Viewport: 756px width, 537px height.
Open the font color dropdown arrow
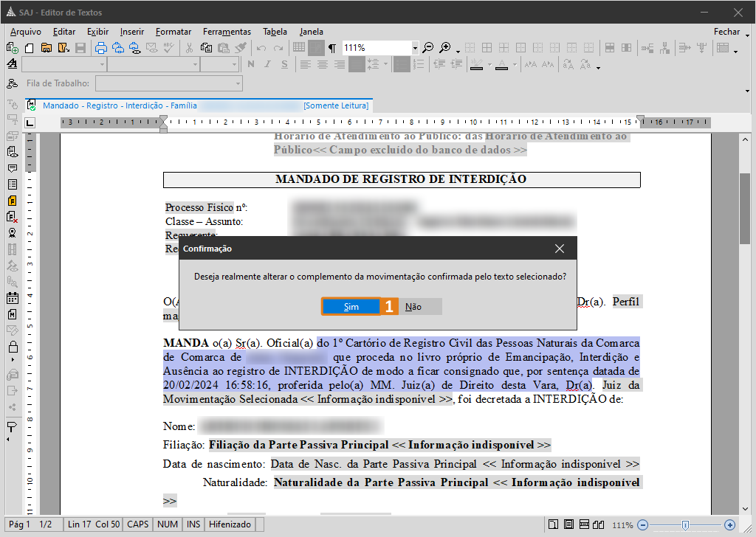point(515,64)
